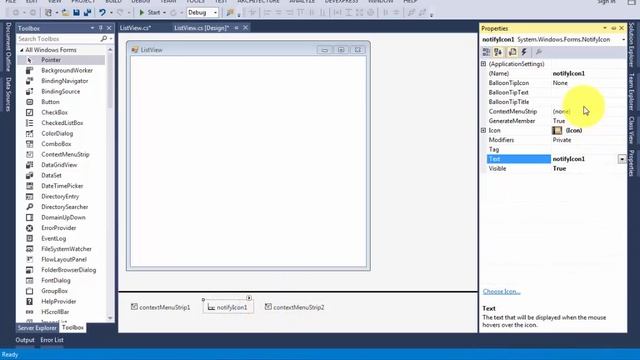Screen dimensions: 640x360
Task: Select contextMenuStrip1 in the component tray
Action: tap(160, 307)
